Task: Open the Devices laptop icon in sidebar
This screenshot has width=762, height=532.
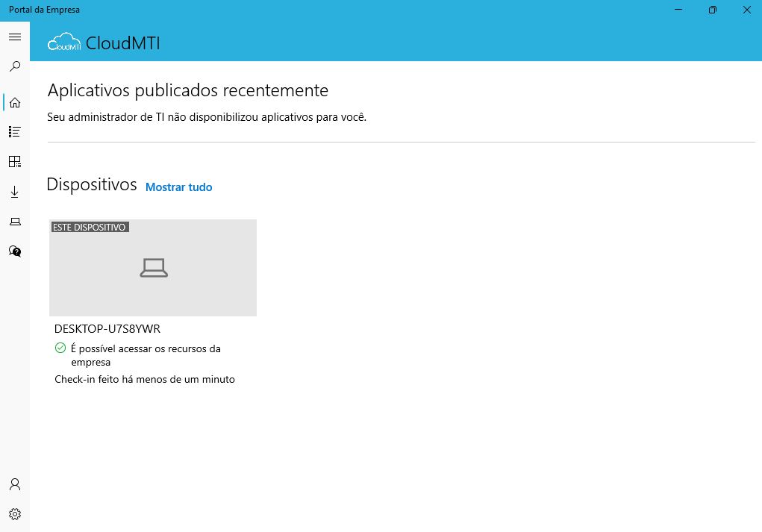Action: (15, 222)
